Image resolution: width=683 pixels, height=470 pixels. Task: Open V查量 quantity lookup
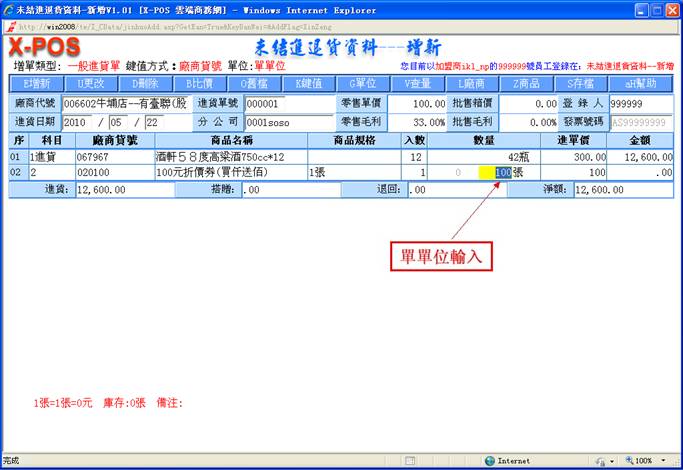point(416,84)
